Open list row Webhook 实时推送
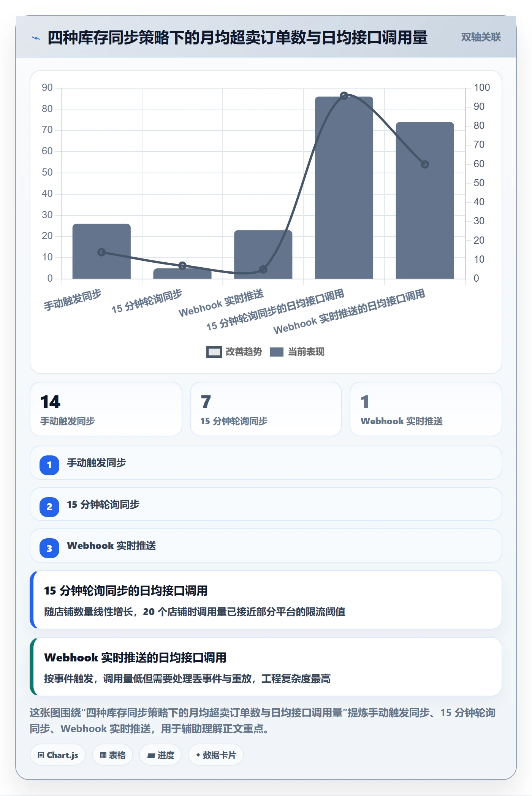Viewport: 532px width, 796px height. click(266, 545)
